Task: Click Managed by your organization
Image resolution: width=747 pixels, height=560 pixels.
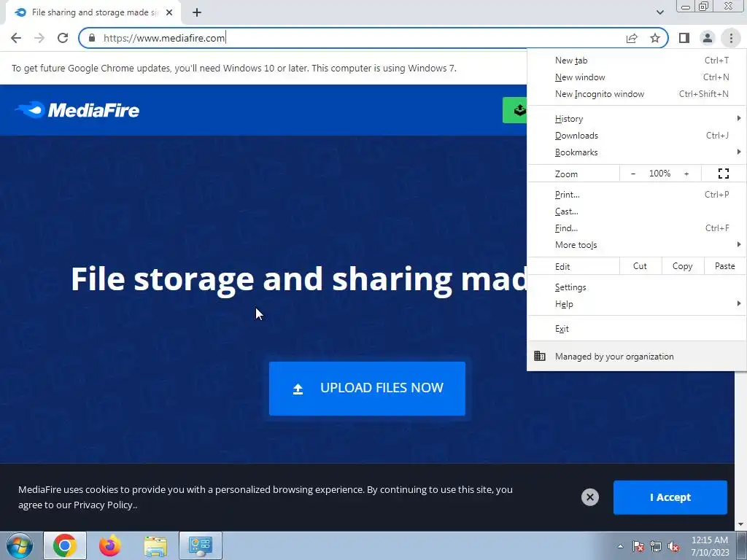Action: click(x=636, y=356)
